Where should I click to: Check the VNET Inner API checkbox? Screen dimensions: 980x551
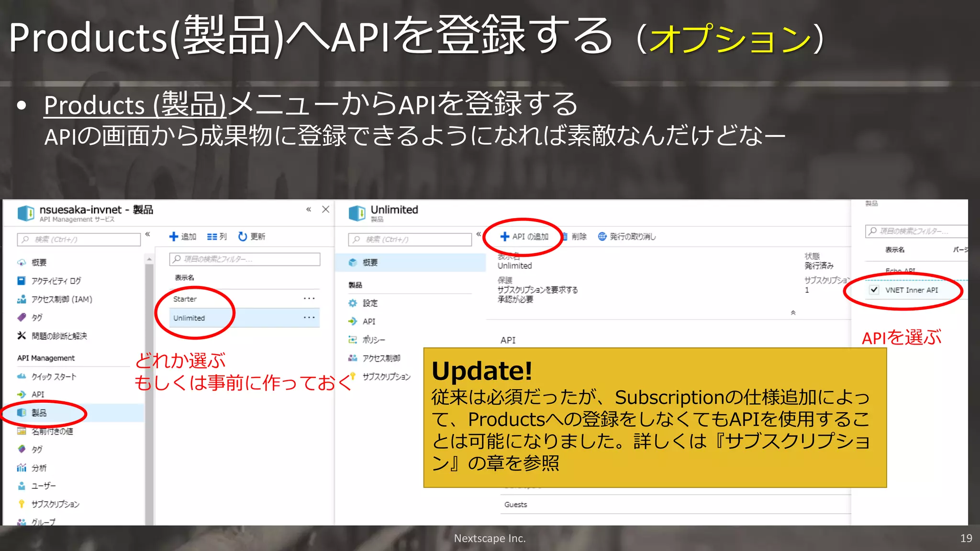pos(874,290)
